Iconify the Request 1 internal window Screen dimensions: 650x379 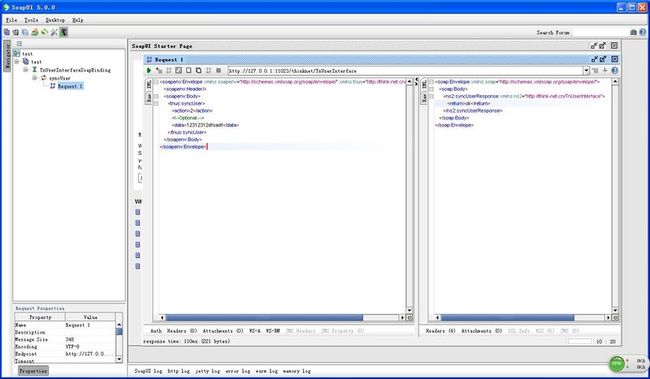pyautogui.click(x=594, y=59)
